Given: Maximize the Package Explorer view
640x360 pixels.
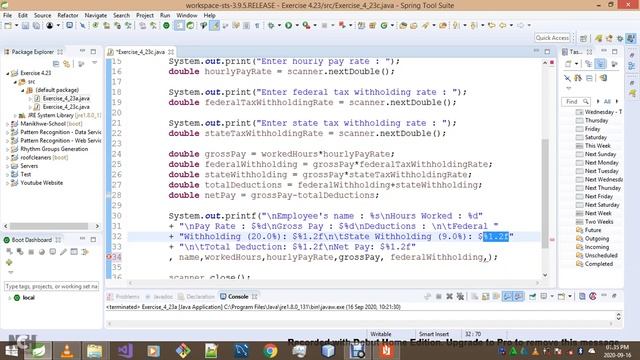Looking at the screenshot, I should (x=93, y=52).
